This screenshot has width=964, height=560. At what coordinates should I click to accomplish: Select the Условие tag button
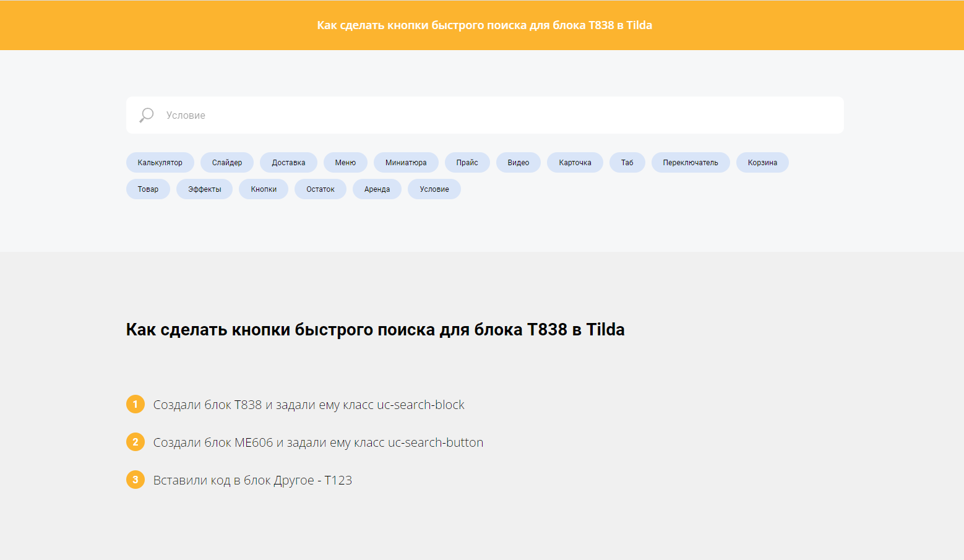(434, 189)
